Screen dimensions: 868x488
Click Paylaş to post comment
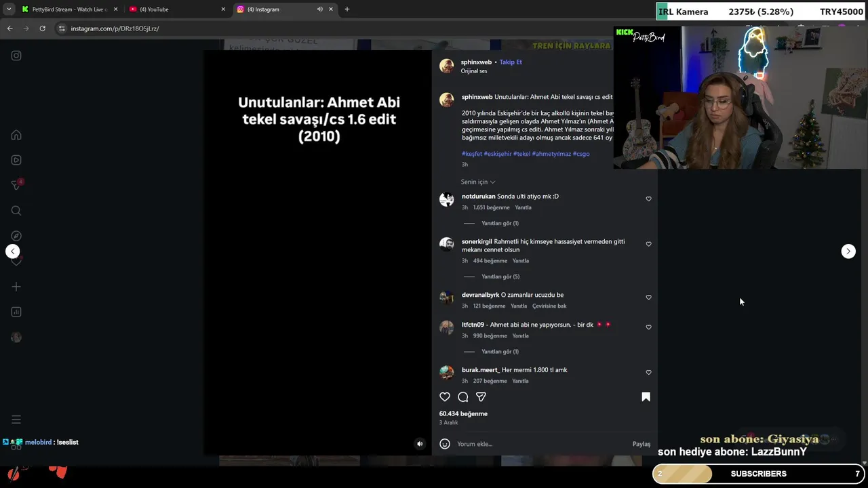pyautogui.click(x=642, y=444)
